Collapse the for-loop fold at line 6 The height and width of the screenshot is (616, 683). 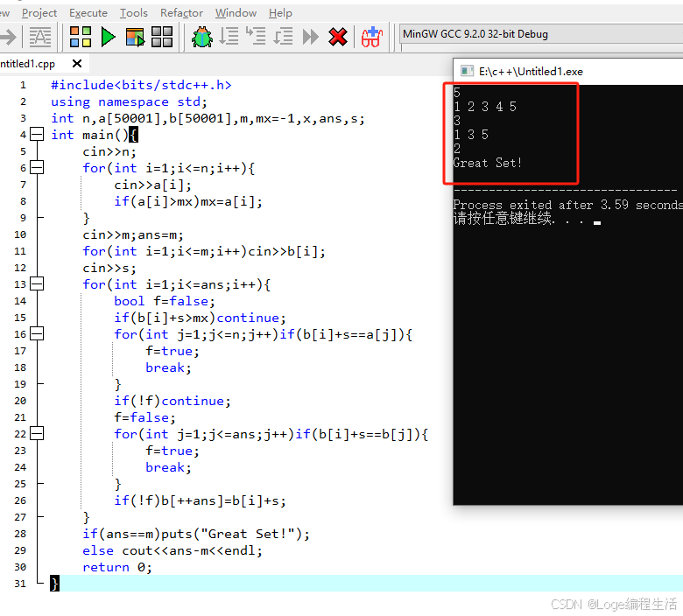click(37, 168)
